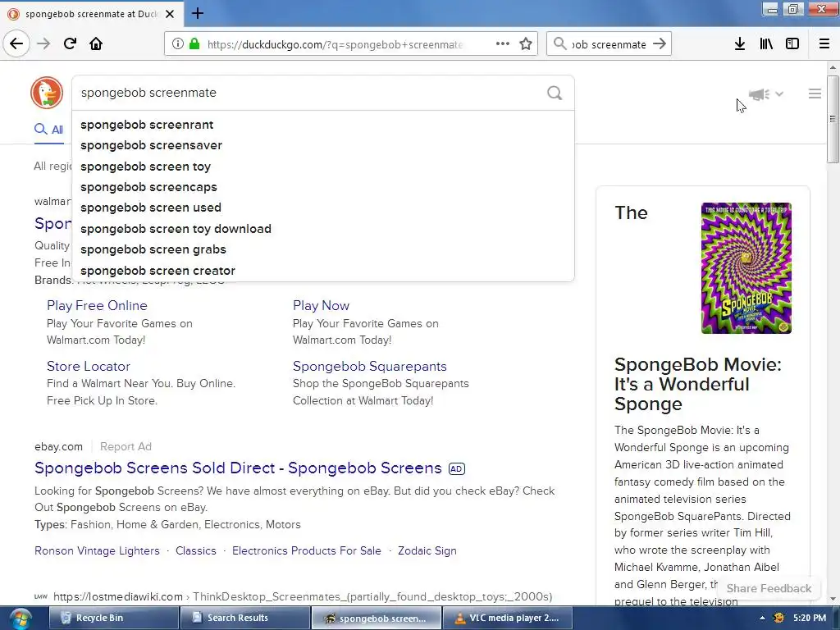
Task: Click the scrollbar up arrow
Action: click(833, 67)
